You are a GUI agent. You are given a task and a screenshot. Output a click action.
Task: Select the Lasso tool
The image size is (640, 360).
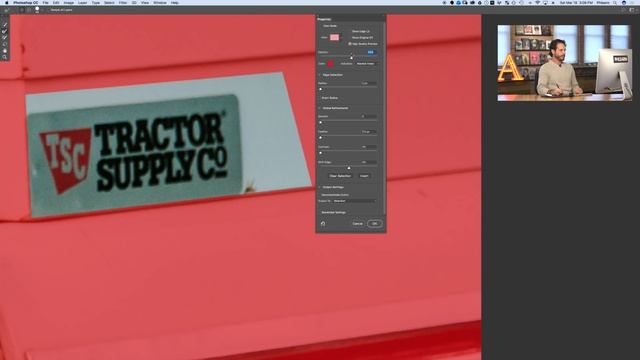pos(5,44)
